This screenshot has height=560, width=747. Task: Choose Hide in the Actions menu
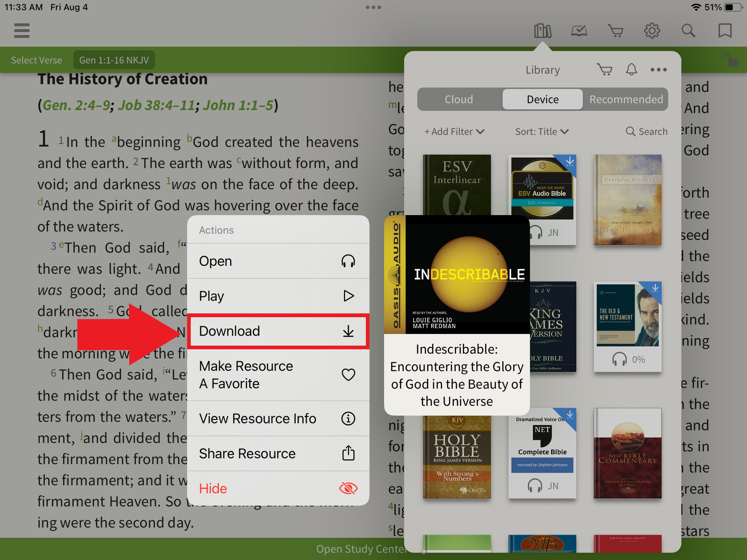[278, 489]
